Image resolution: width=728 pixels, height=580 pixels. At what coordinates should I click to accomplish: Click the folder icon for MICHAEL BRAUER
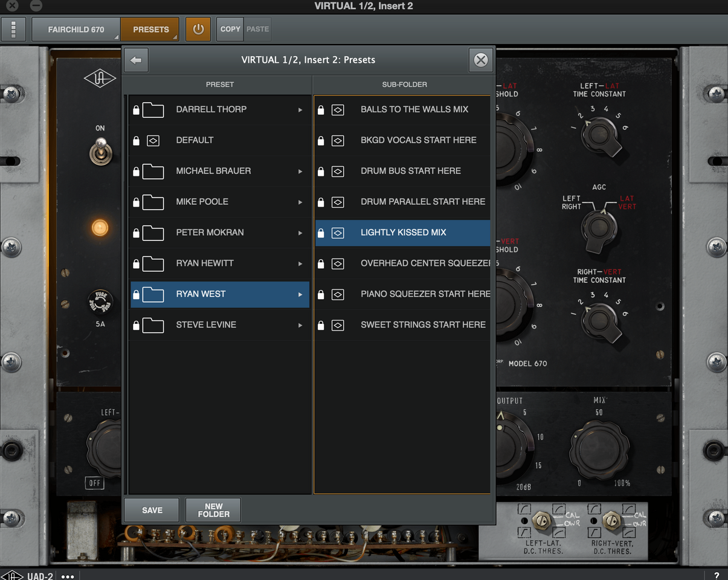pyautogui.click(x=153, y=171)
